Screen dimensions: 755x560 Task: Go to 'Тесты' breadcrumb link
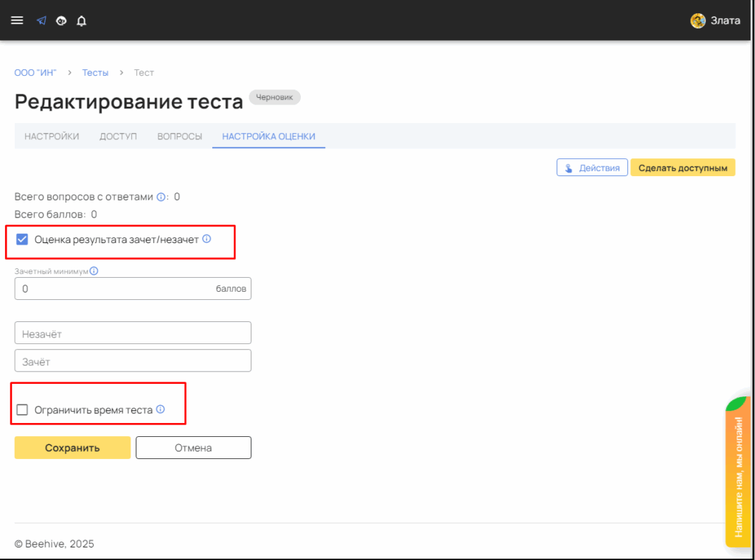(x=95, y=72)
